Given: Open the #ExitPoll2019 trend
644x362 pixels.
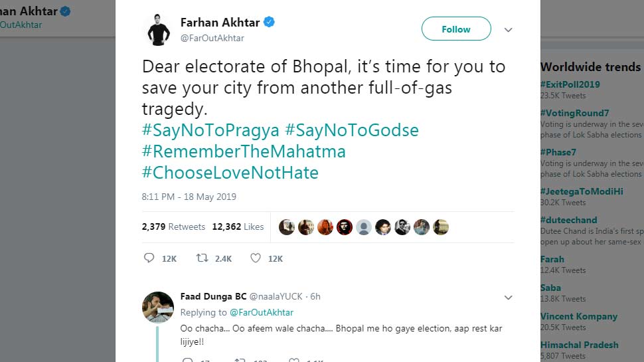Looking at the screenshot, I should pyautogui.click(x=570, y=84).
